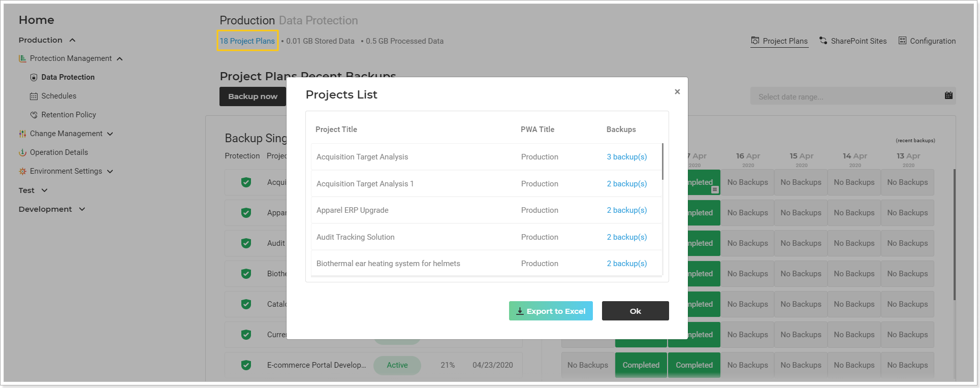The image size is (980, 388).
Task: Click the Retention Policy icon
Action: [x=34, y=115]
